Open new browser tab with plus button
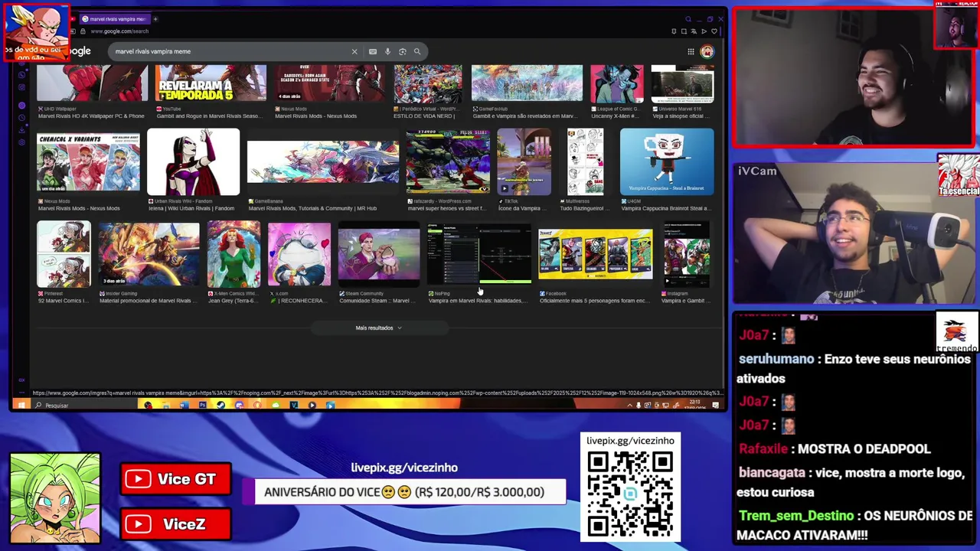This screenshot has height=551, width=980. [155, 18]
